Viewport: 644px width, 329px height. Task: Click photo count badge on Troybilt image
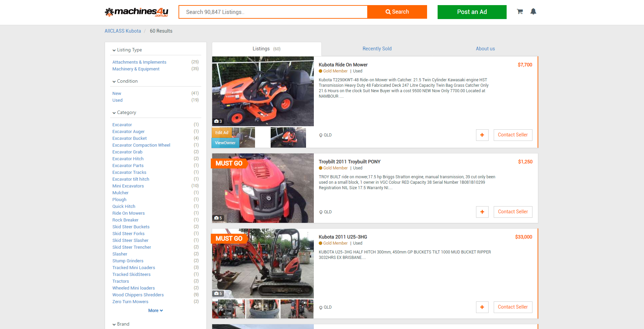point(218,218)
